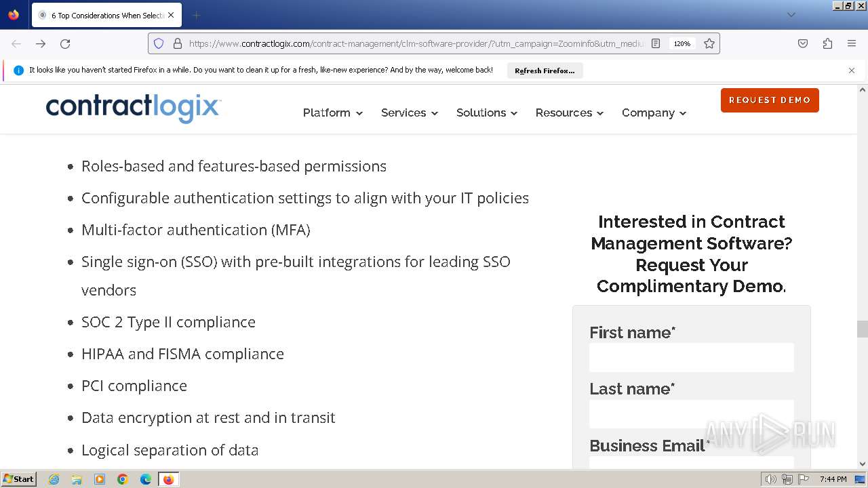
Task: Click the 'Multi-factor authentication (MFA)' list item
Action: pyautogui.click(x=196, y=230)
